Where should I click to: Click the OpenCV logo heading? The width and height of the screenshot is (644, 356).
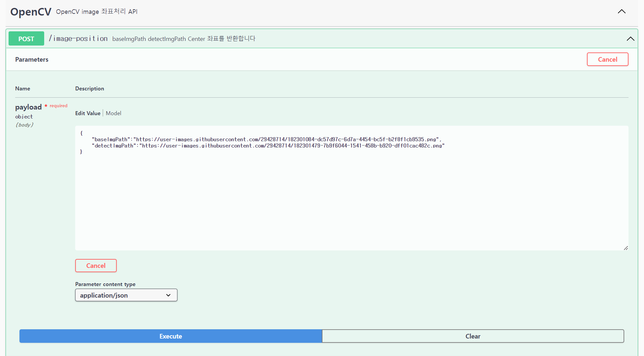coord(31,12)
